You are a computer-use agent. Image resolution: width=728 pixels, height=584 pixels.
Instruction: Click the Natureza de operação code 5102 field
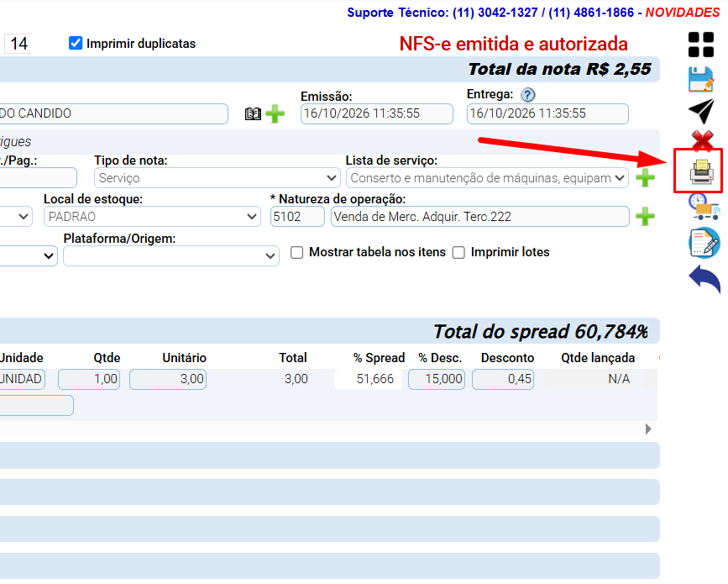(x=297, y=217)
